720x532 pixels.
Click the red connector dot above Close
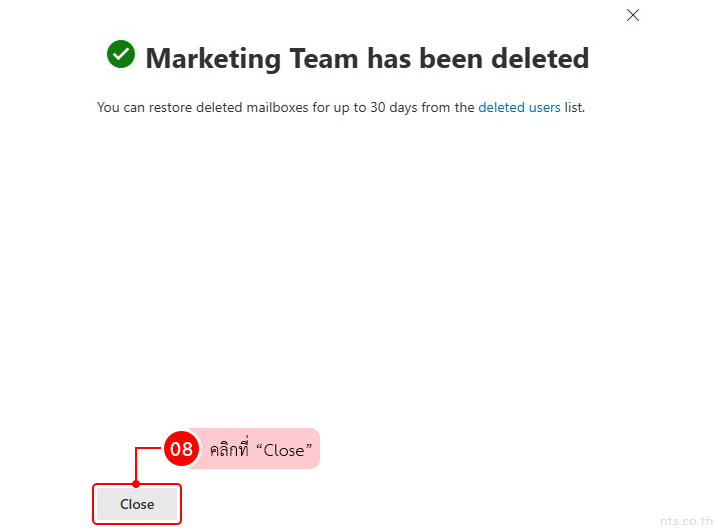tap(136, 484)
